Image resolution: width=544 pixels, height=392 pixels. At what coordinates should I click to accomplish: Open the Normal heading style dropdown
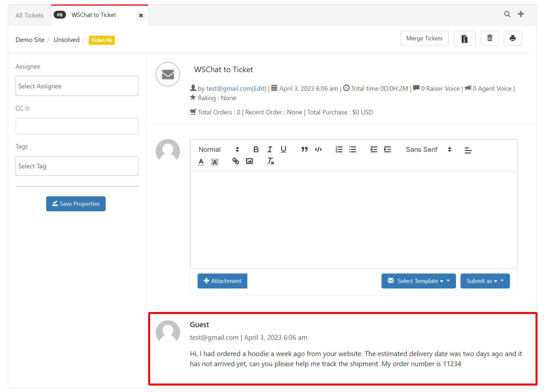click(219, 150)
